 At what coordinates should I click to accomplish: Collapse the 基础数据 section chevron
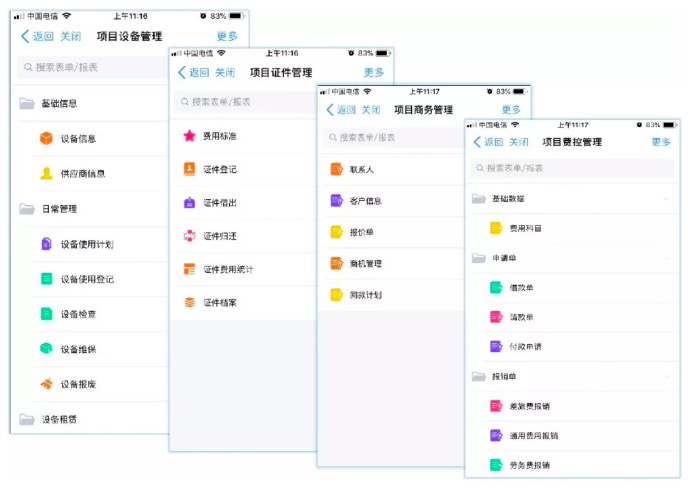(x=666, y=199)
